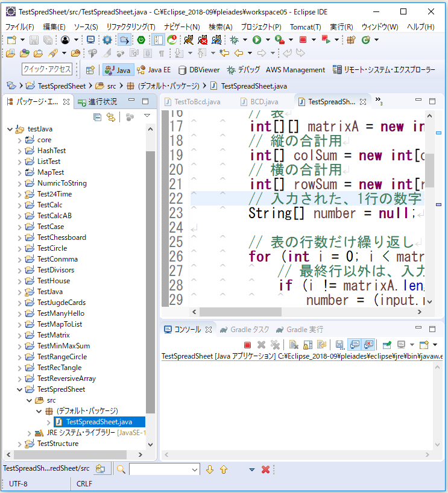
Task: Click the Package Explorer vertical scrollbar thumb
Action: [150, 282]
